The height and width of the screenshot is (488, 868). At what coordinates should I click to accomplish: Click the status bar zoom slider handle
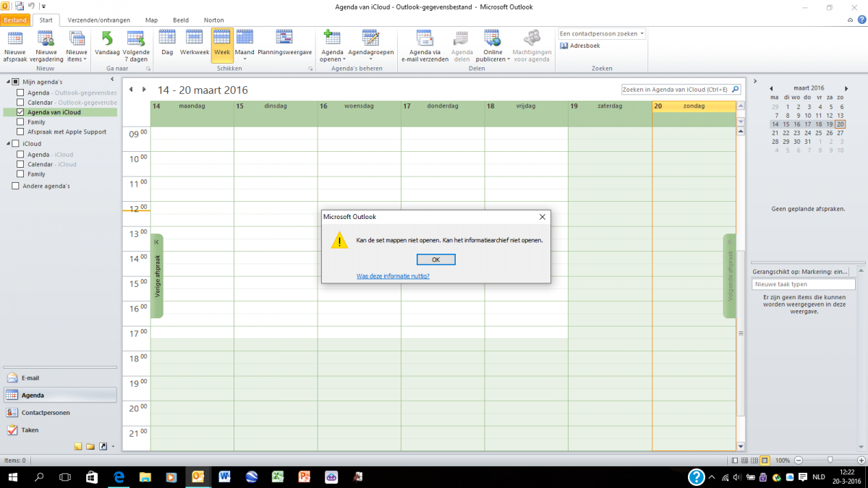click(x=830, y=460)
